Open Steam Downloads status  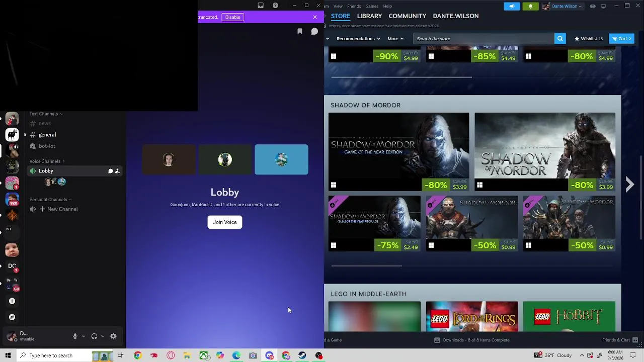coord(472,340)
